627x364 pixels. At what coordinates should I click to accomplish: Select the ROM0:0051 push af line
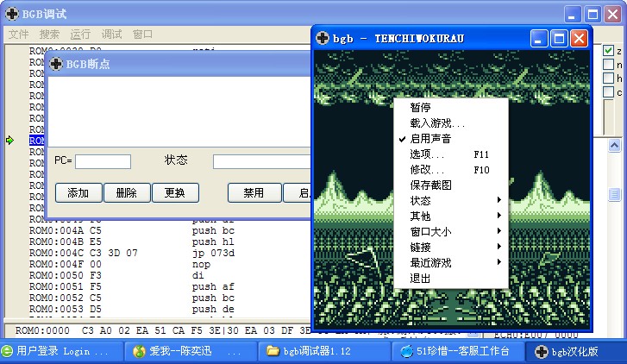pyautogui.click(x=132, y=286)
